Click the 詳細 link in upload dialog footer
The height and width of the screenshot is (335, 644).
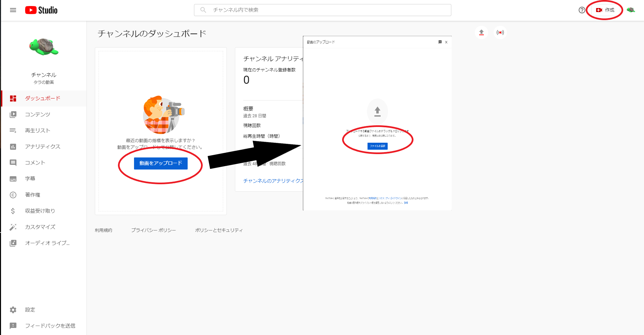pyautogui.click(x=406, y=203)
